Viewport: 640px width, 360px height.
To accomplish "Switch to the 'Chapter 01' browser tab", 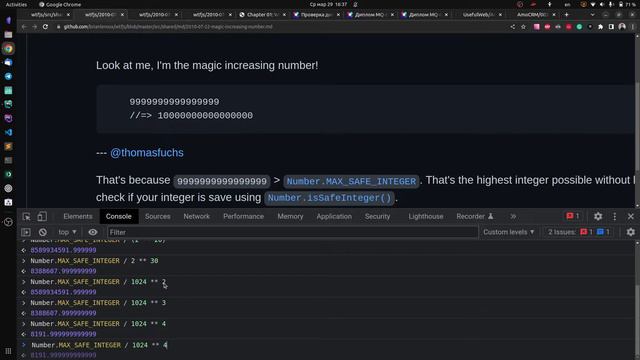I will (262, 15).
